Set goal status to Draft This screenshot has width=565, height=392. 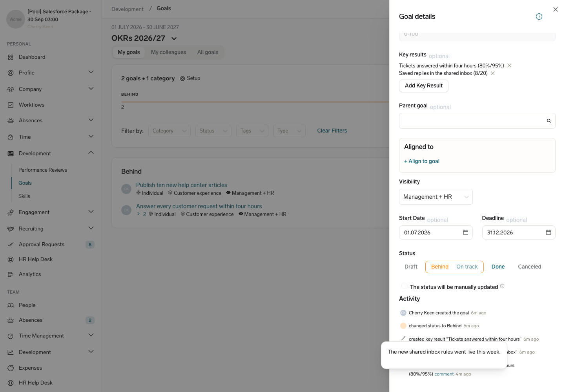pyautogui.click(x=411, y=267)
